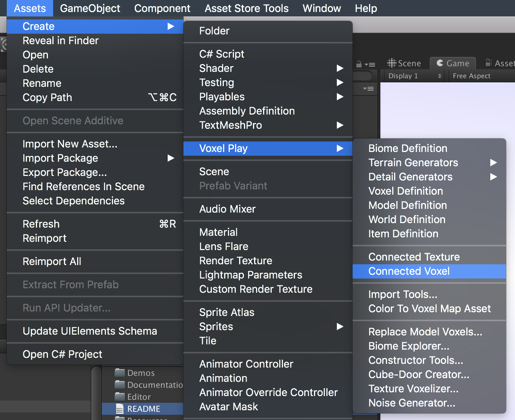Image resolution: width=515 pixels, height=420 pixels.
Task: Select Avatar Mask
Action: 268,407
